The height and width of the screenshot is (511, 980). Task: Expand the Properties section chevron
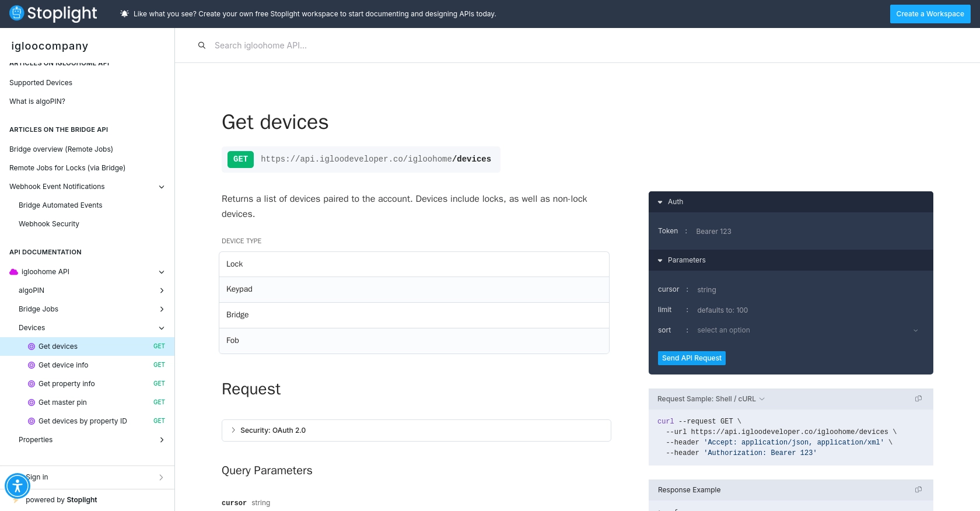coord(162,440)
